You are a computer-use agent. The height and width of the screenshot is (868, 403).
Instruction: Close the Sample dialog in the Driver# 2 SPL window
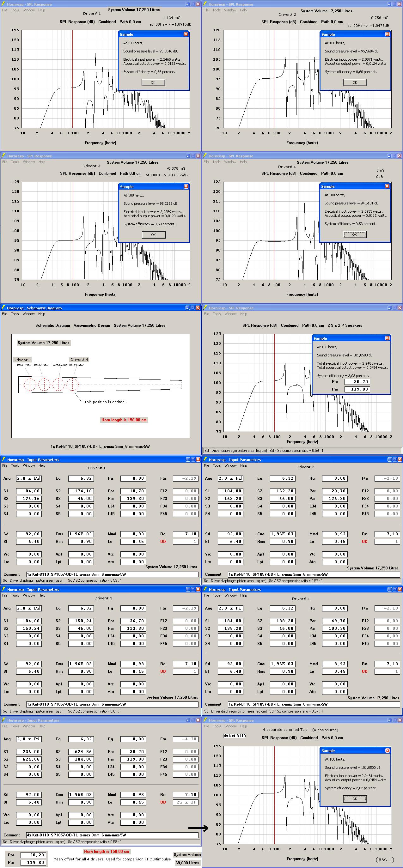click(x=387, y=34)
